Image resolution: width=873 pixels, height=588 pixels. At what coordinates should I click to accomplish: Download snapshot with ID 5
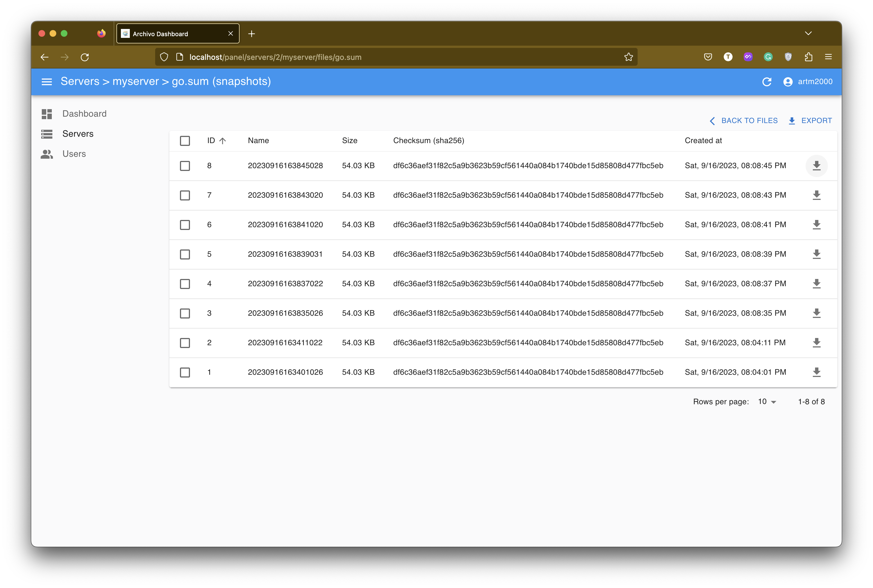pyautogui.click(x=816, y=254)
